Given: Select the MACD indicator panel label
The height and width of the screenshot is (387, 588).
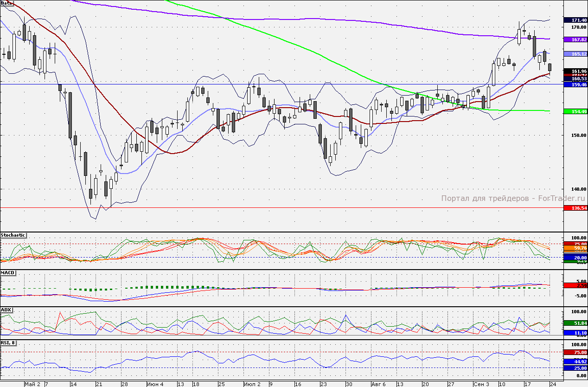Looking at the screenshot, I should (7, 272).
